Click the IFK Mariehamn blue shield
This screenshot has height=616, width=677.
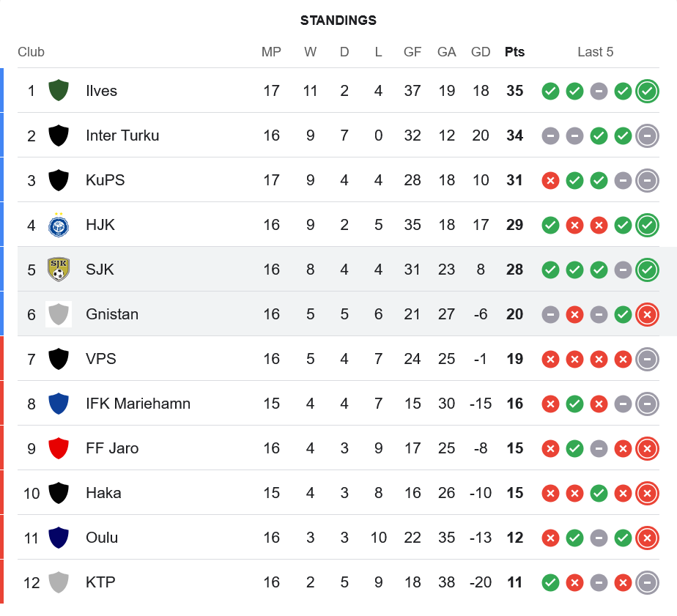coord(59,404)
